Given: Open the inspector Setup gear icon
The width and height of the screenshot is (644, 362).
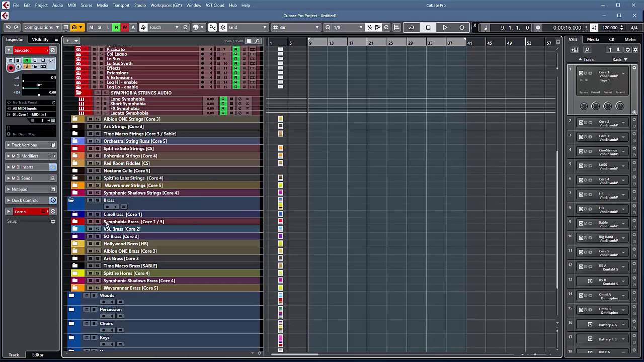Looking at the screenshot, I should pyautogui.click(x=53, y=221).
